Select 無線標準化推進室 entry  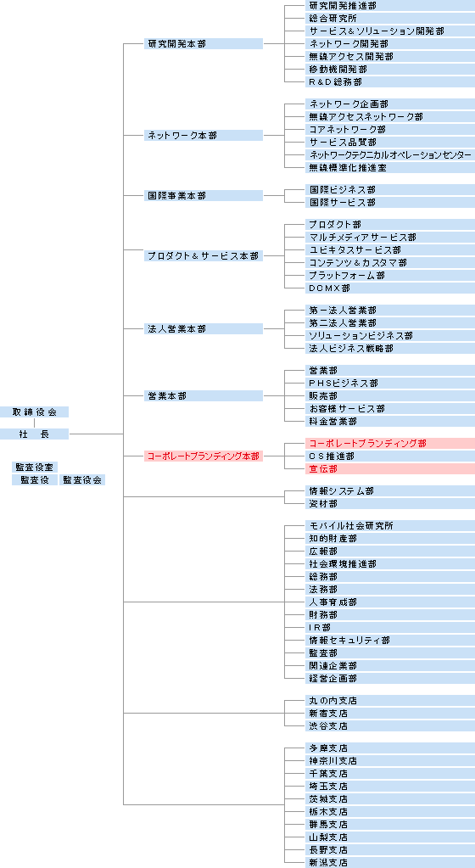[390, 168]
